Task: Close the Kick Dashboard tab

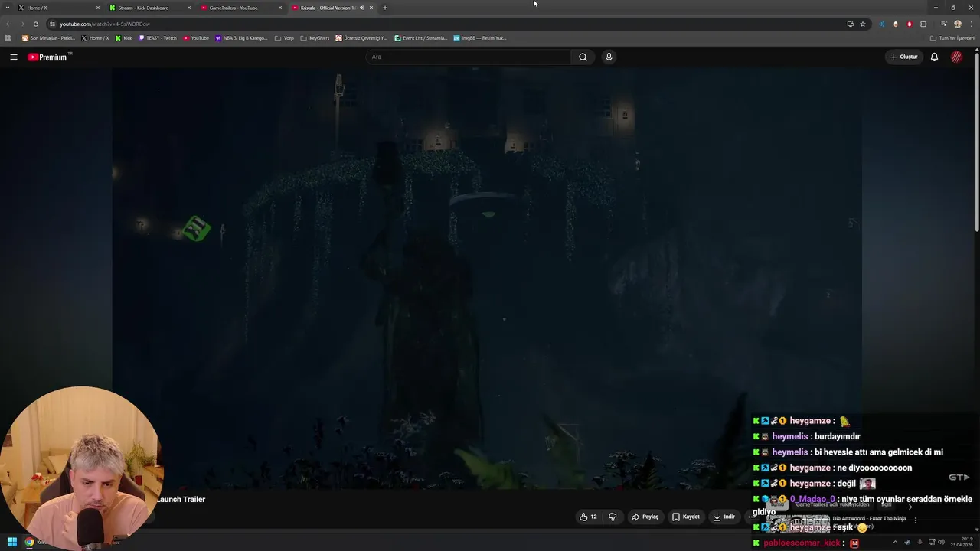Action: click(x=189, y=8)
